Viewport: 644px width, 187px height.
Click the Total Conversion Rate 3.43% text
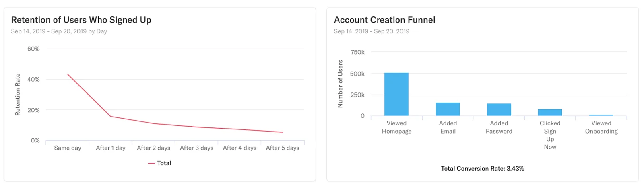click(x=483, y=169)
